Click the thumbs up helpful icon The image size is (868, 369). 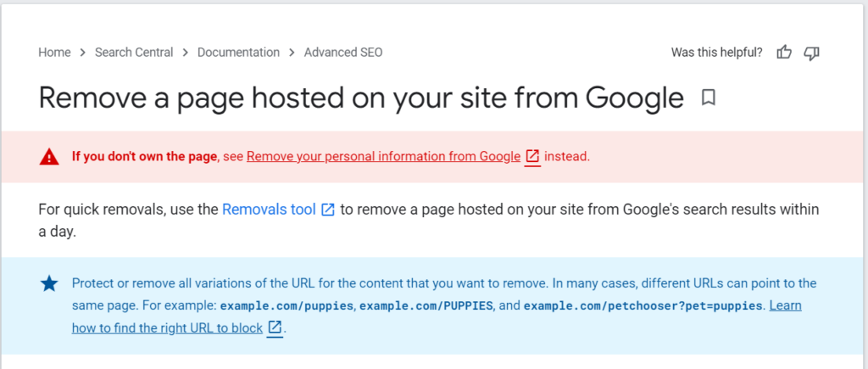click(x=784, y=53)
